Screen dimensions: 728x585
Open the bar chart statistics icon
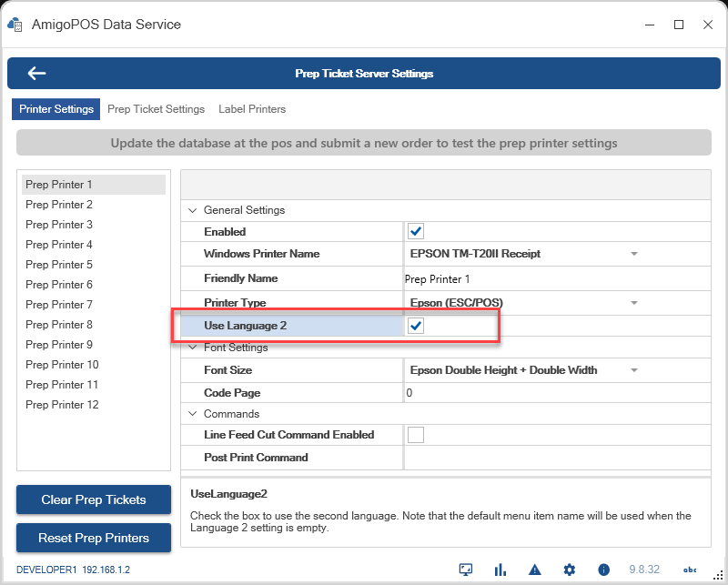pyautogui.click(x=500, y=570)
